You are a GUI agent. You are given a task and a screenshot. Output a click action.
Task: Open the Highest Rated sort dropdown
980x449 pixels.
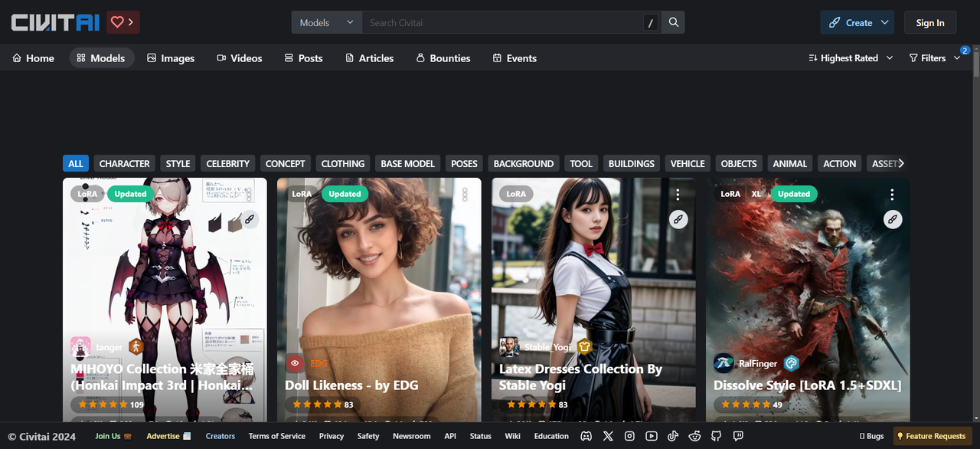coord(851,58)
